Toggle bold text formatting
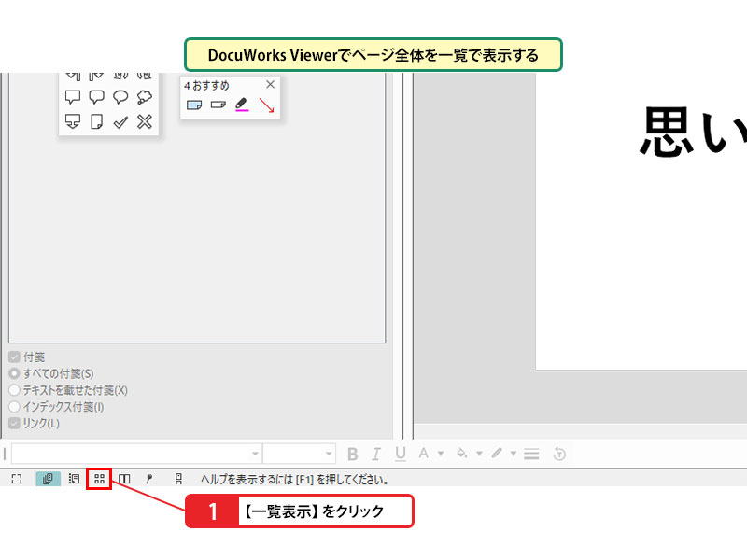This screenshot has height=560, width=747. pyautogui.click(x=353, y=454)
